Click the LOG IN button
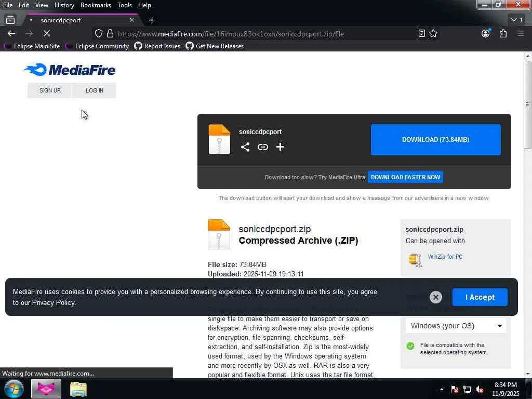The width and height of the screenshot is (532, 399). click(x=95, y=90)
